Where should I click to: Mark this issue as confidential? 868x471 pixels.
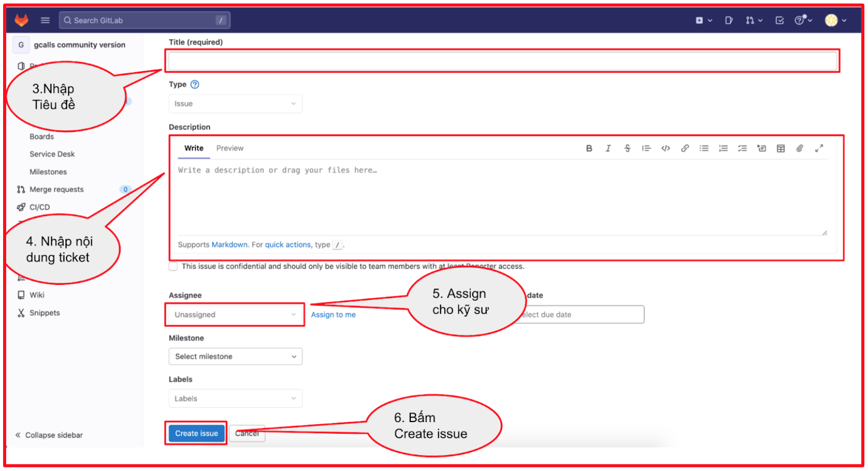173,266
